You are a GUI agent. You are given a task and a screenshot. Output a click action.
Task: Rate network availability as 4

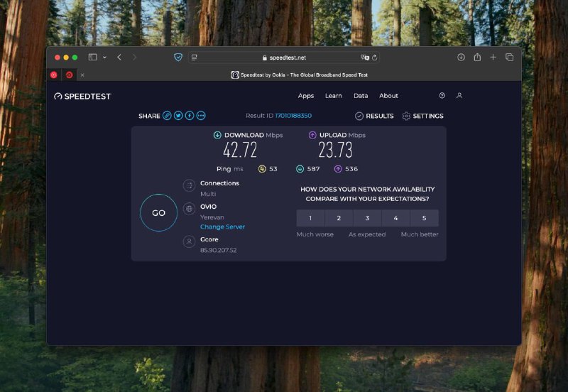point(395,218)
